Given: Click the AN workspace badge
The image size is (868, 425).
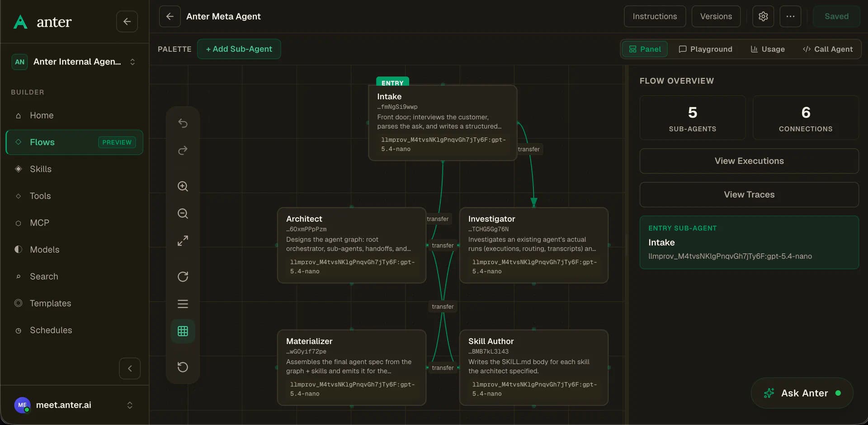Looking at the screenshot, I should pos(19,62).
